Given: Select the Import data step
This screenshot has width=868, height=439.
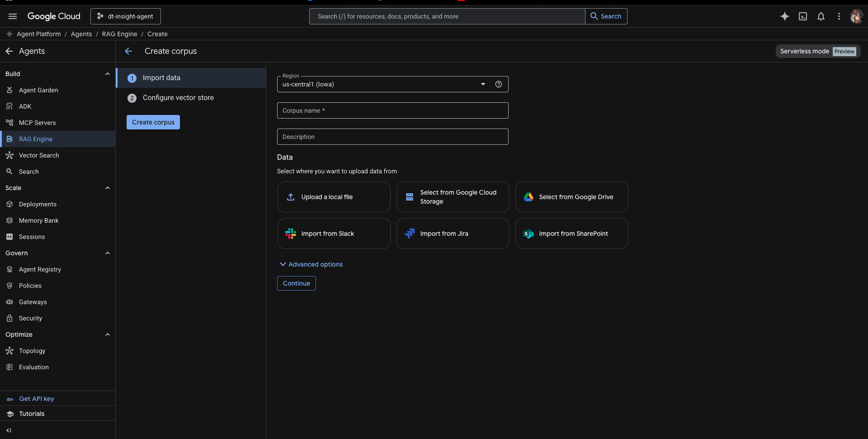Looking at the screenshot, I should 191,78.
